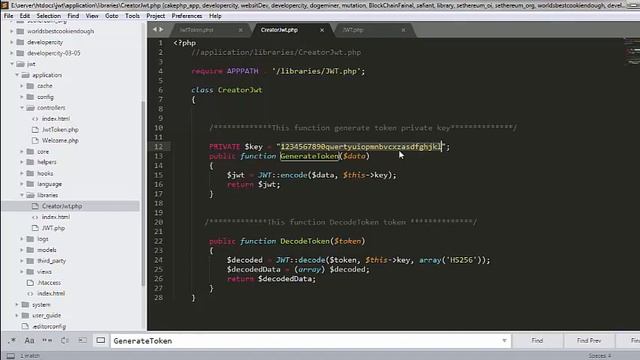Click the Find button
Viewport: 640px width, 360px height.
[537, 340]
